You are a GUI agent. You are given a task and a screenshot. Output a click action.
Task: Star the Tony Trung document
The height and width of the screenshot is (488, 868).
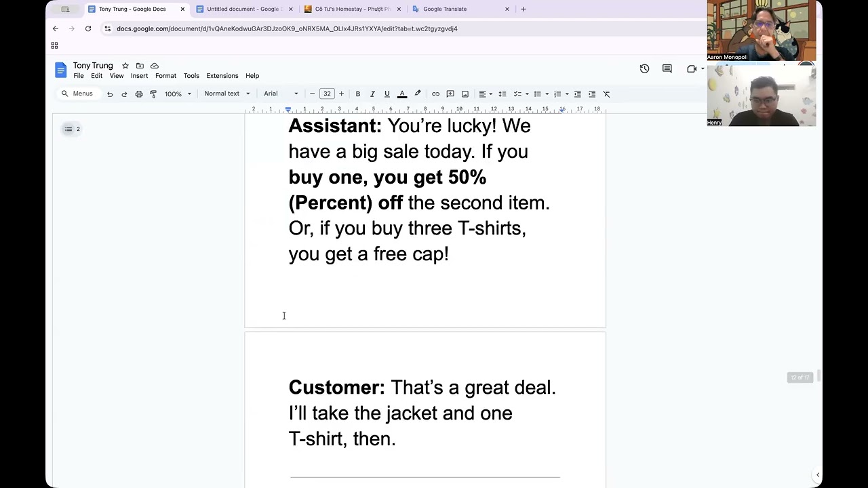(125, 66)
